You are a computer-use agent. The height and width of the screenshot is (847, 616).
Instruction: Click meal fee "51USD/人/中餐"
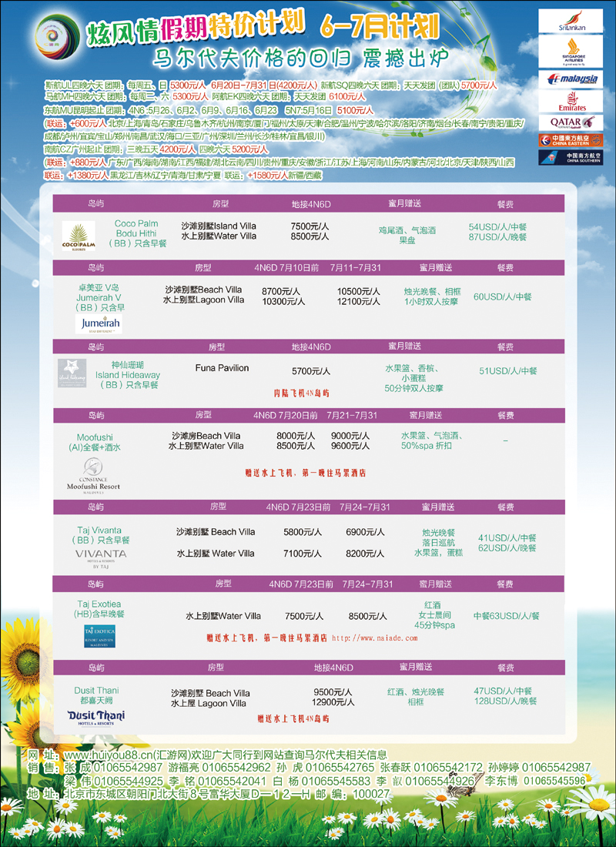[x=508, y=371]
